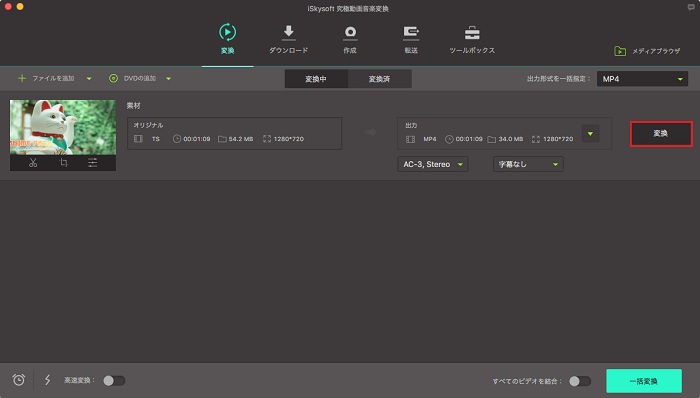Click the lightning bolt high-speed icon

click(x=47, y=380)
